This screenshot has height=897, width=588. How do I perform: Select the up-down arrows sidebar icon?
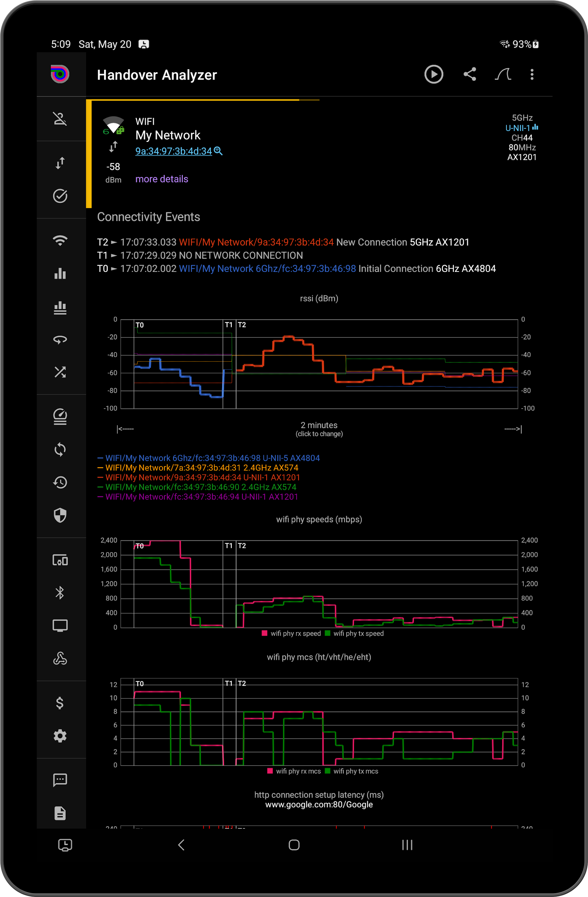click(60, 163)
